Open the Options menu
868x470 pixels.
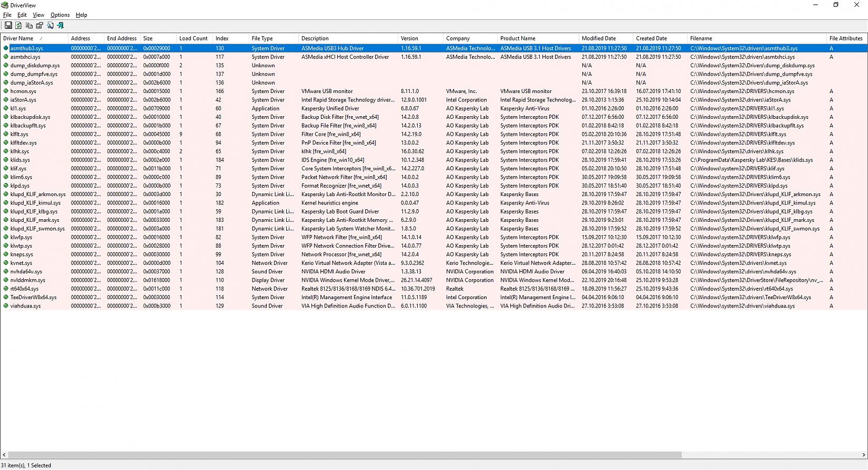pyautogui.click(x=60, y=15)
